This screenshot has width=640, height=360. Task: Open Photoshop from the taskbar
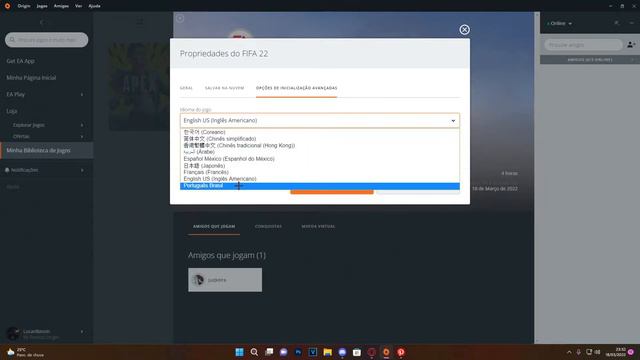tap(298, 352)
